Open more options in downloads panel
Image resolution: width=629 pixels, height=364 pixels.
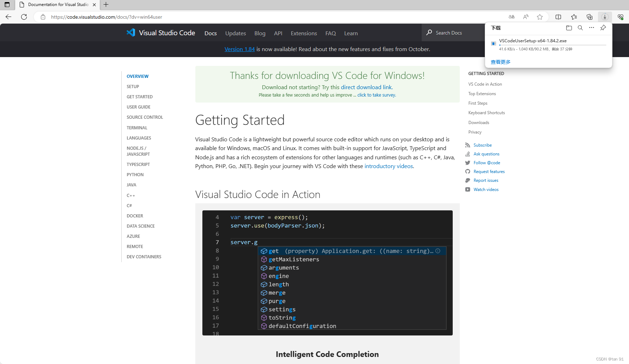click(592, 28)
